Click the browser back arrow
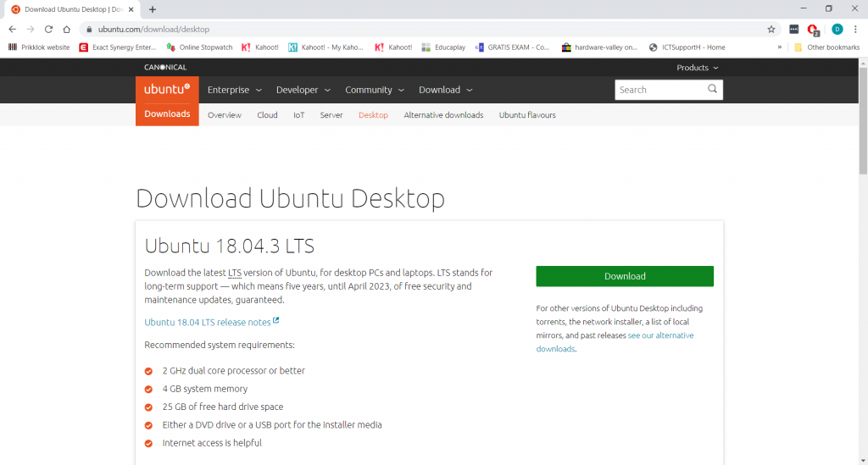This screenshot has height=465, width=868. 12,30
